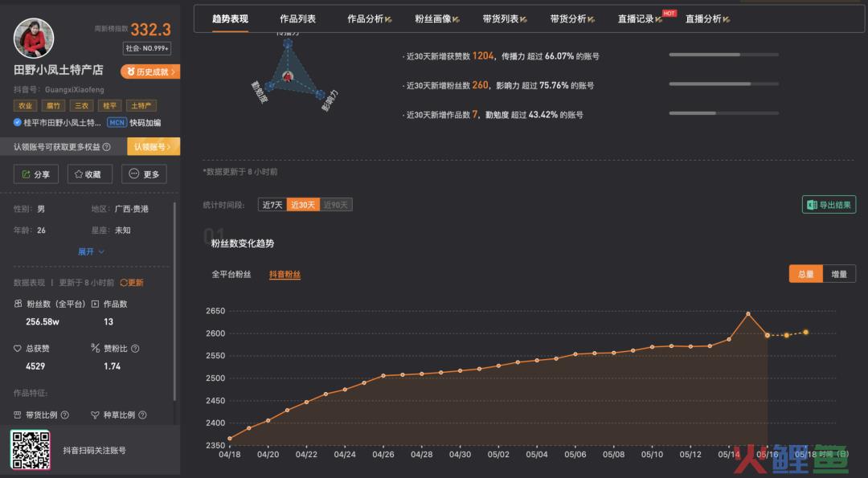Click the peak data point on the fans chart

[748, 313]
